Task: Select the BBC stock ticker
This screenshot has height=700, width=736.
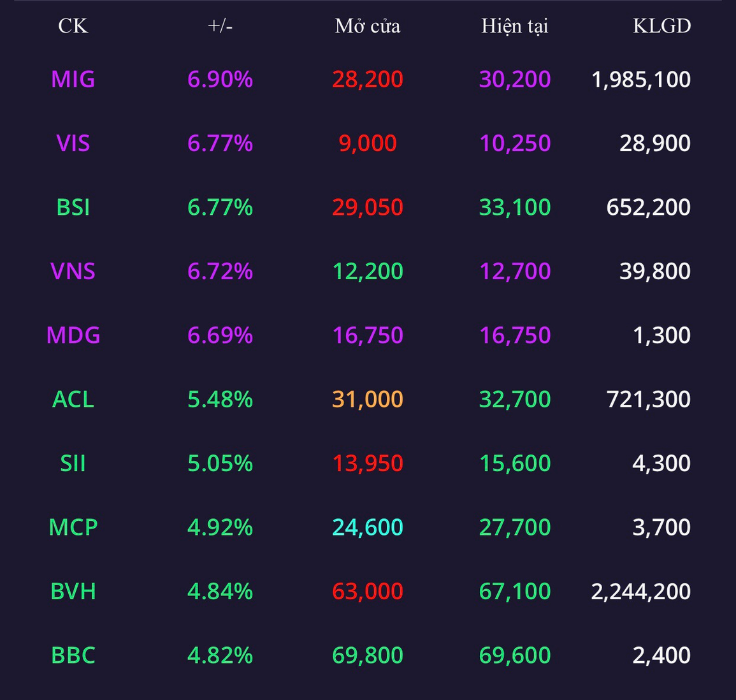Action: click(73, 655)
